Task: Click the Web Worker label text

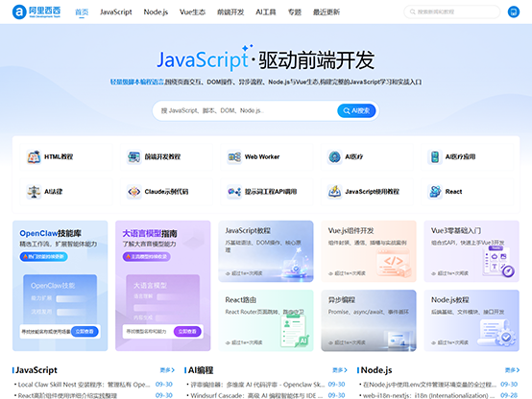Action: pos(262,157)
